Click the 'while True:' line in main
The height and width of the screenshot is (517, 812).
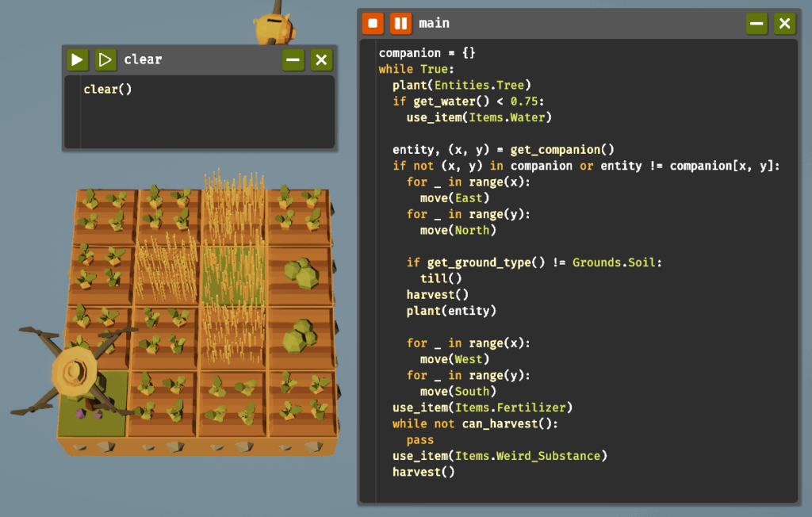click(416, 69)
